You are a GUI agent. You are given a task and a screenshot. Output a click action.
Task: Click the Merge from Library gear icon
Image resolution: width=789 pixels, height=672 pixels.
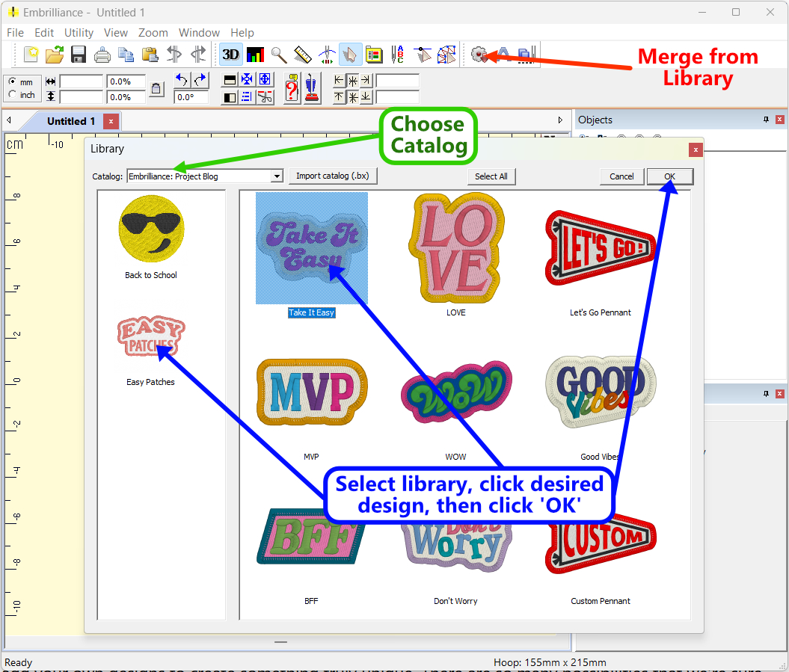tap(479, 55)
